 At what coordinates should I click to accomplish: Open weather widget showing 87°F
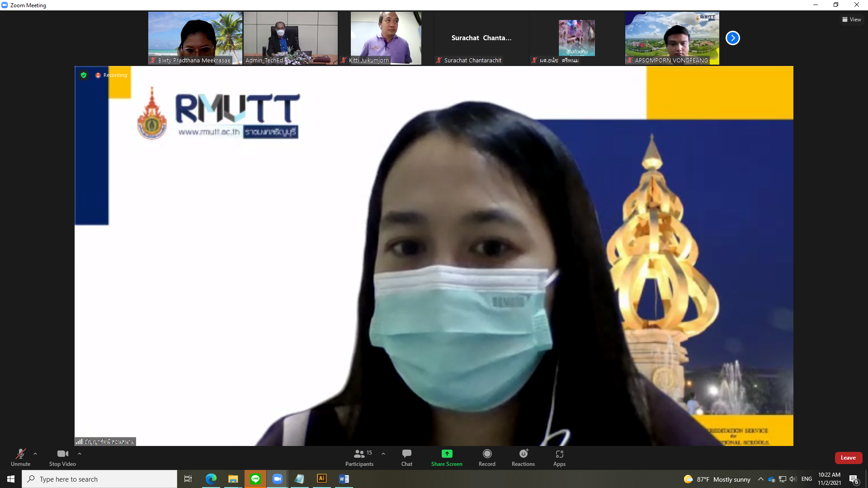click(x=717, y=479)
